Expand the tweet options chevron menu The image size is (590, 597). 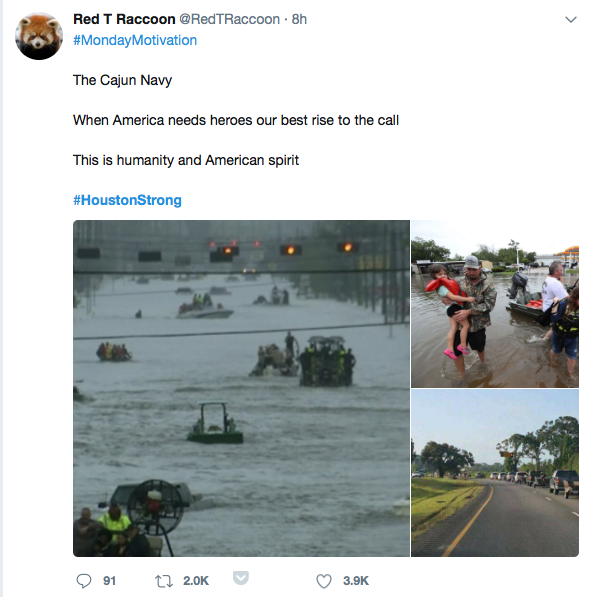pyautogui.click(x=571, y=19)
